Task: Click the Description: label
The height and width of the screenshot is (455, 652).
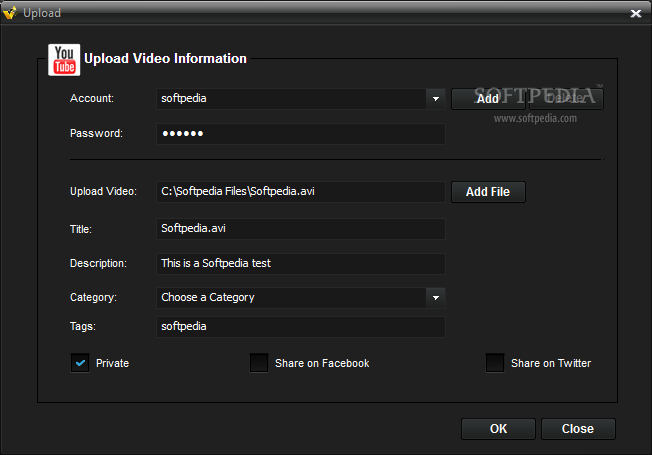Action: (x=98, y=263)
